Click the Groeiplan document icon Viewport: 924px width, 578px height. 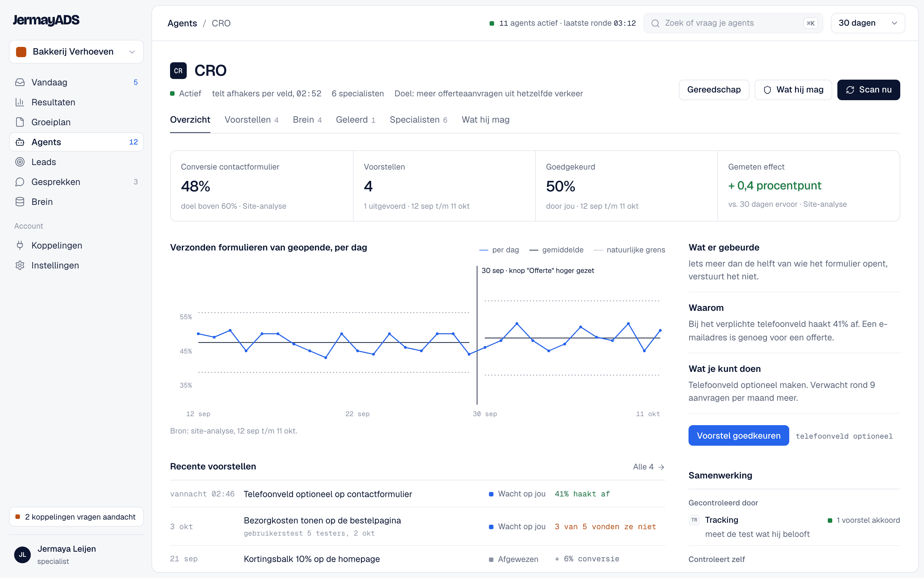[x=20, y=122]
